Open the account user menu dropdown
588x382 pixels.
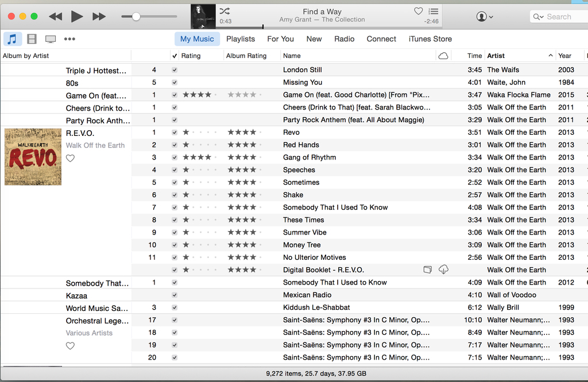(485, 17)
